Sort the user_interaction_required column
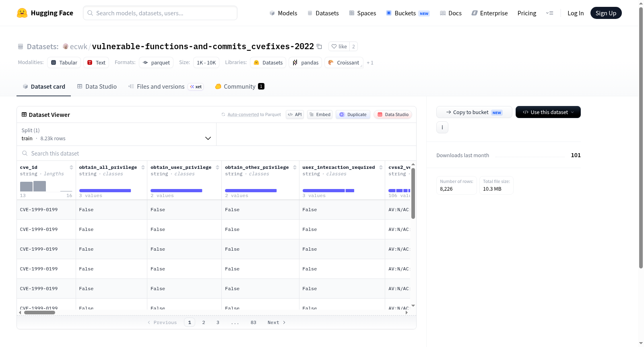 (x=381, y=167)
